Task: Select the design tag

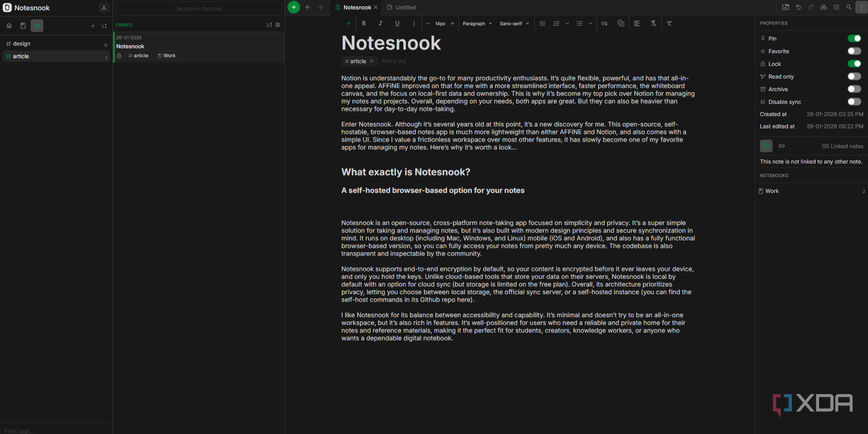Action: point(57,44)
